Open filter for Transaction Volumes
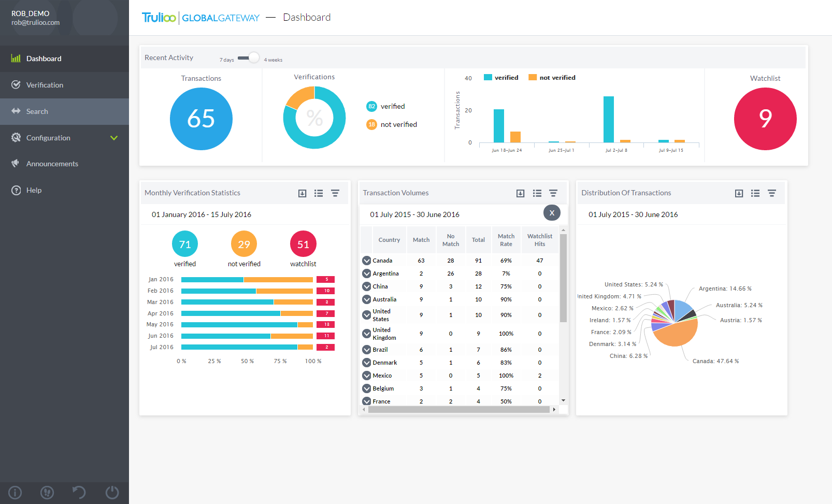The image size is (832, 504). (553, 193)
